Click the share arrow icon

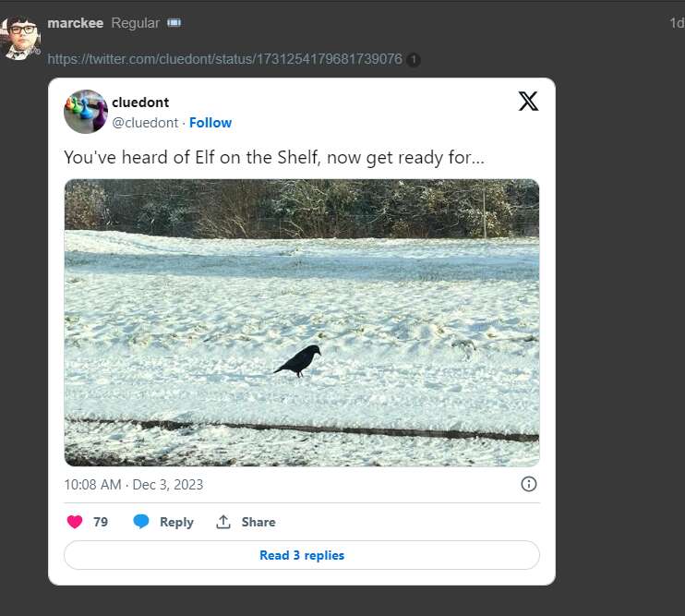tap(223, 522)
